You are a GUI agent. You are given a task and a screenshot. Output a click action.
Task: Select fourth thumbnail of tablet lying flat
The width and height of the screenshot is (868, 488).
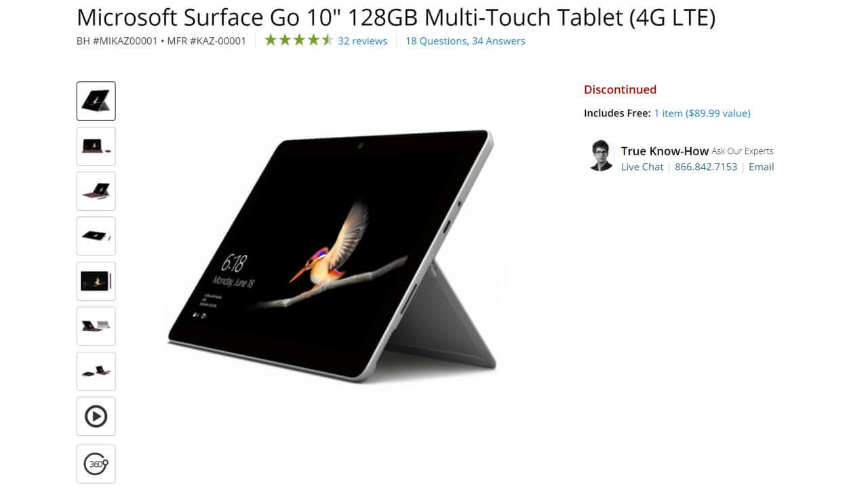[x=96, y=236]
